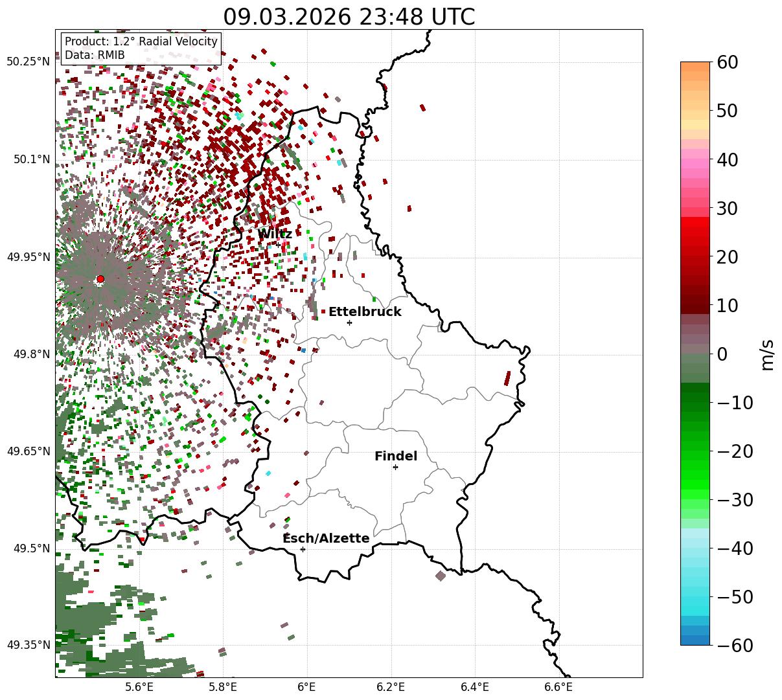Click the colorbar −60 tick label

(735, 645)
